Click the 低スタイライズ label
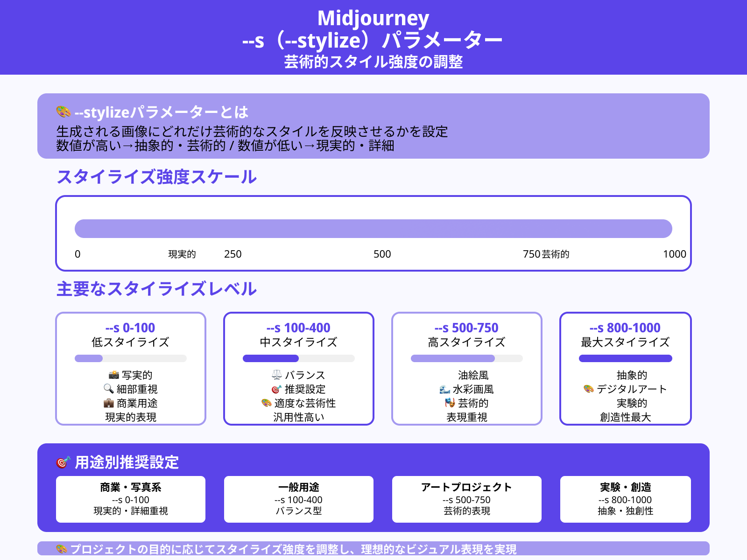Viewport: 747px width, 560px height. point(131,342)
